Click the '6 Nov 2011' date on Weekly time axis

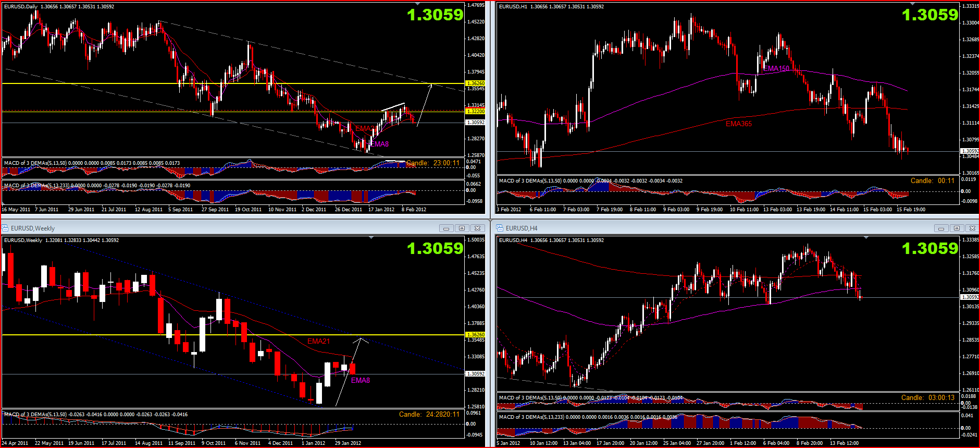(247, 443)
